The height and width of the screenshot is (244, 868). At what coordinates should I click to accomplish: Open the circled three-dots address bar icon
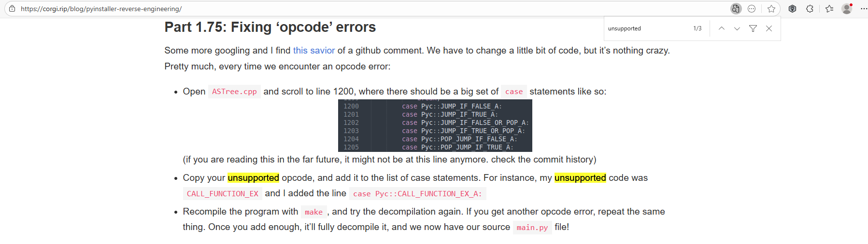pyautogui.click(x=752, y=9)
